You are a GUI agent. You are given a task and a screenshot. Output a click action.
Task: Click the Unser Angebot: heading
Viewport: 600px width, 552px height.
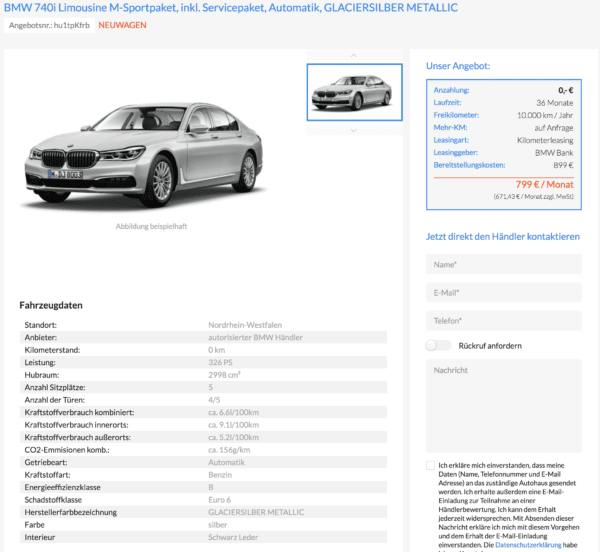(x=458, y=66)
